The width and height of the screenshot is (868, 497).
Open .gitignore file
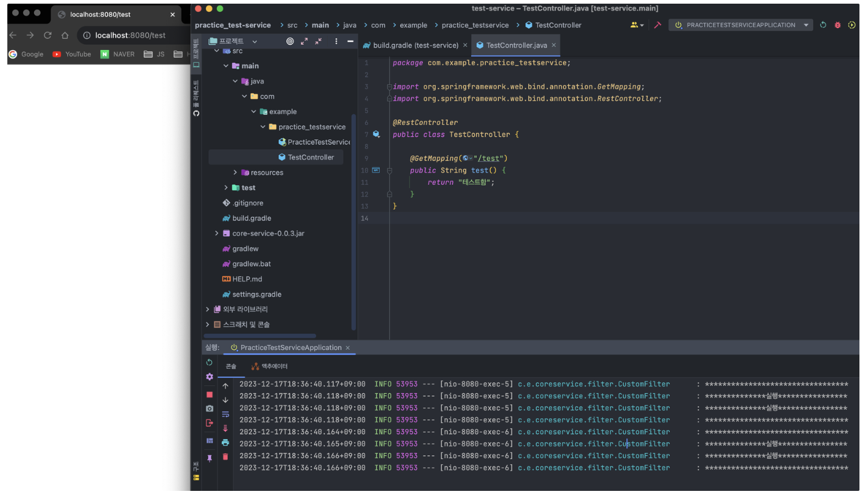(243, 203)
